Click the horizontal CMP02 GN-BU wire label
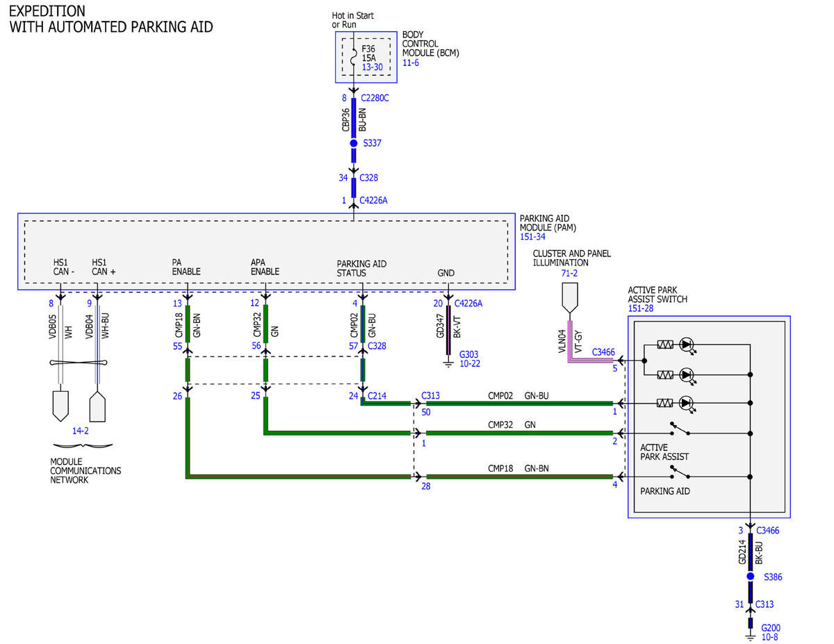This screenshot has width=834, height=644. point(518,395)
